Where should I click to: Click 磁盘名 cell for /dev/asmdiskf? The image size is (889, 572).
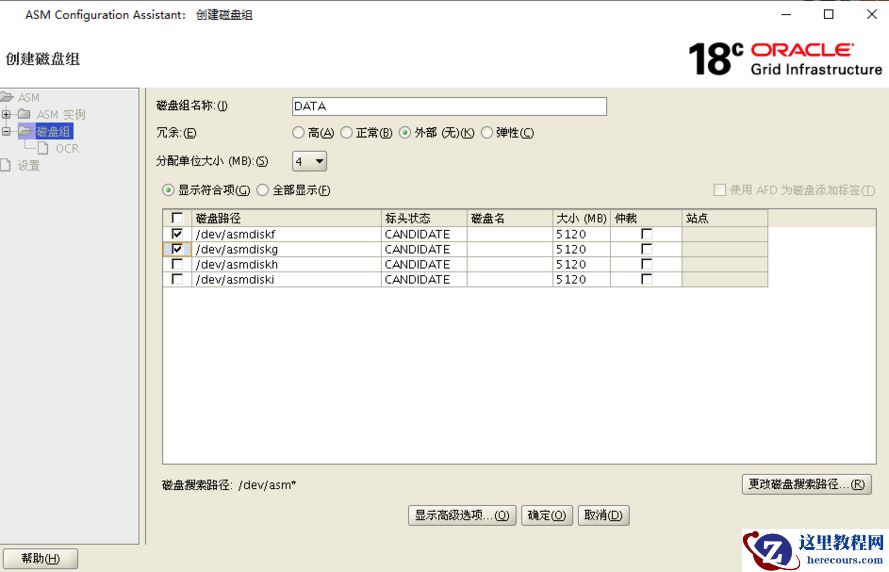pos(510,234)
